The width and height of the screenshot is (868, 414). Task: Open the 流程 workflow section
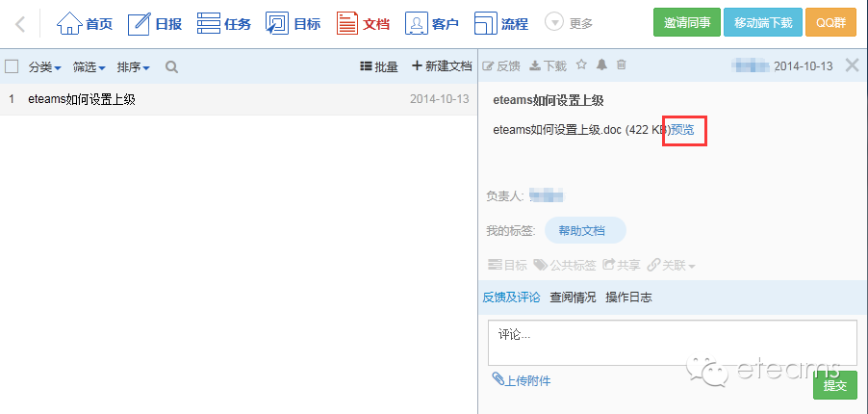(x=501, y=24)
